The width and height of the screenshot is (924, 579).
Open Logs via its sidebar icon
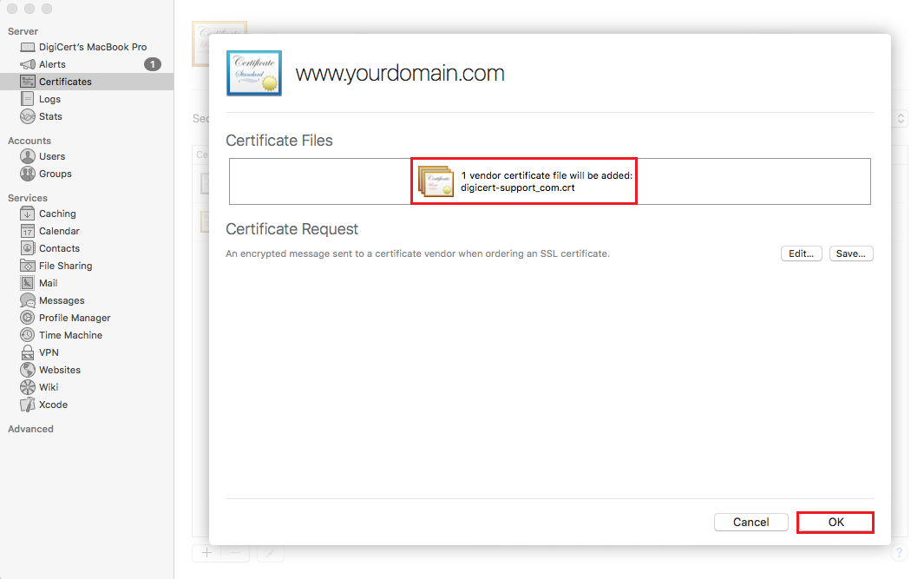point(28,99)
